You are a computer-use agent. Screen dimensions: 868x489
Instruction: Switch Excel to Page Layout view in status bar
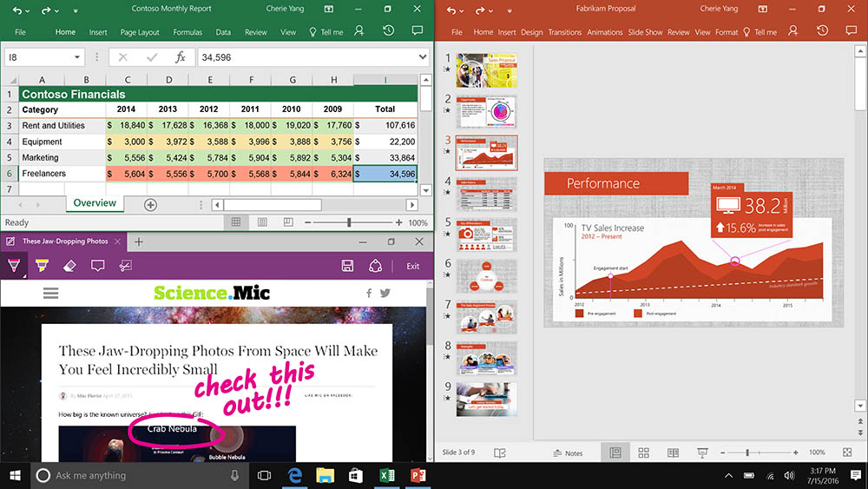tap(262, 223)
